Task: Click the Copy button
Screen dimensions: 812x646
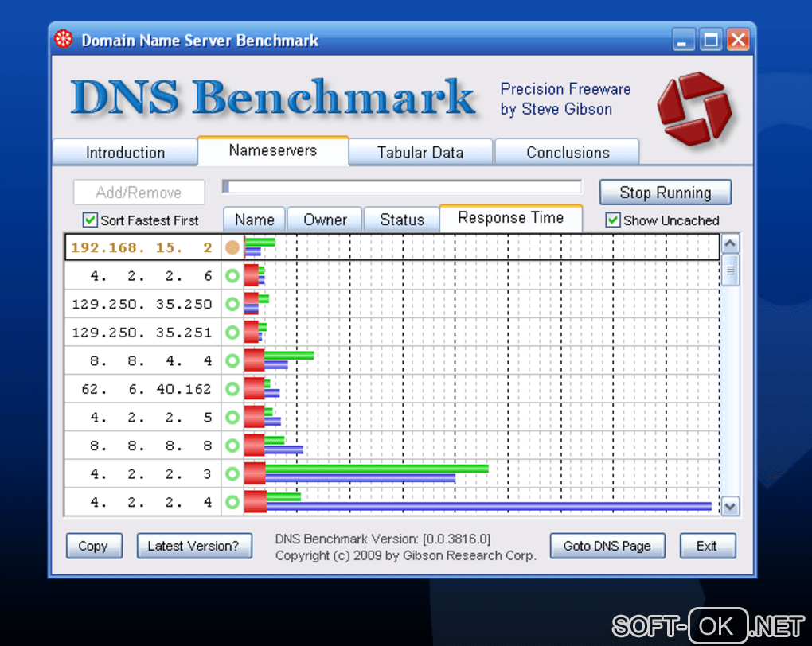Action: click(x=94, y=546)
